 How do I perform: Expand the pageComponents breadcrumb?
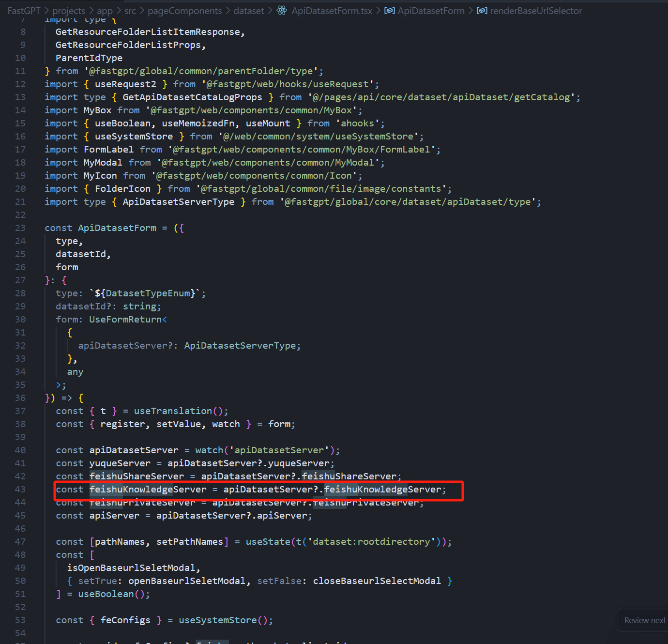pos(184,11)
